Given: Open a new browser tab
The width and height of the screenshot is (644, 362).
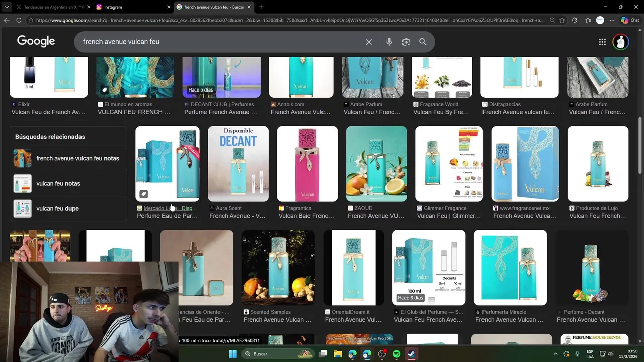Looking at the screenshot, I should coord(261,7).
